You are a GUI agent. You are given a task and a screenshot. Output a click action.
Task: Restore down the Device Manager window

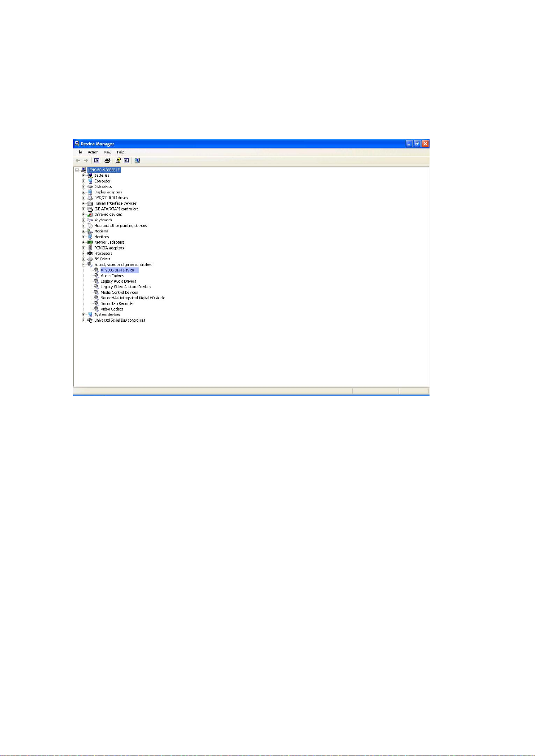click(x=417, y=144)
